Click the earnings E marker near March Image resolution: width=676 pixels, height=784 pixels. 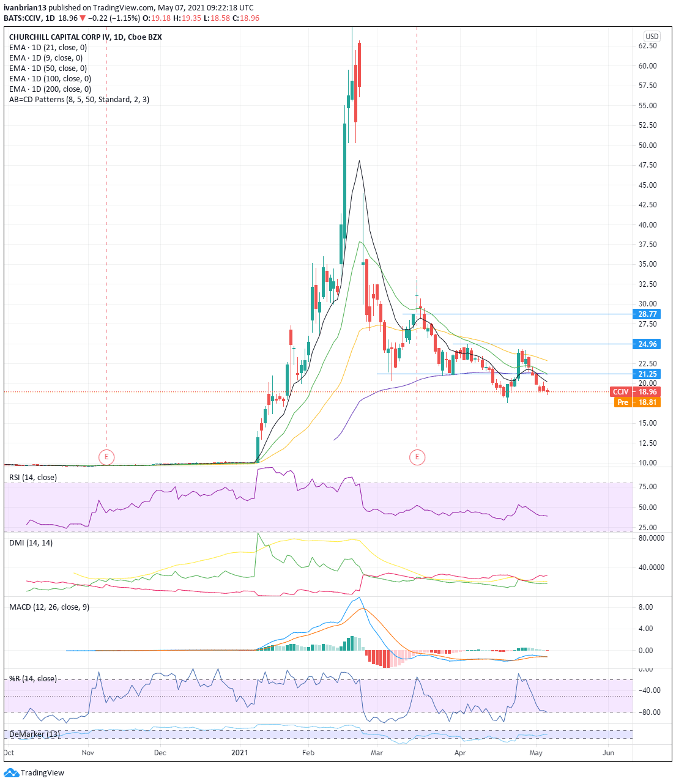coord(417,457)
